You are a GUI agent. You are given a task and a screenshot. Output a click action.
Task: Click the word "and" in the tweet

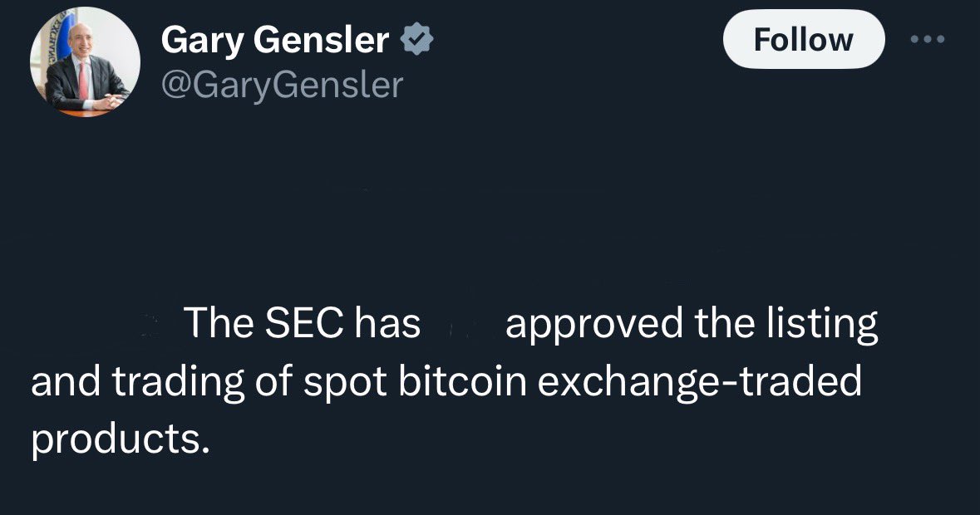tap(65, 381)
